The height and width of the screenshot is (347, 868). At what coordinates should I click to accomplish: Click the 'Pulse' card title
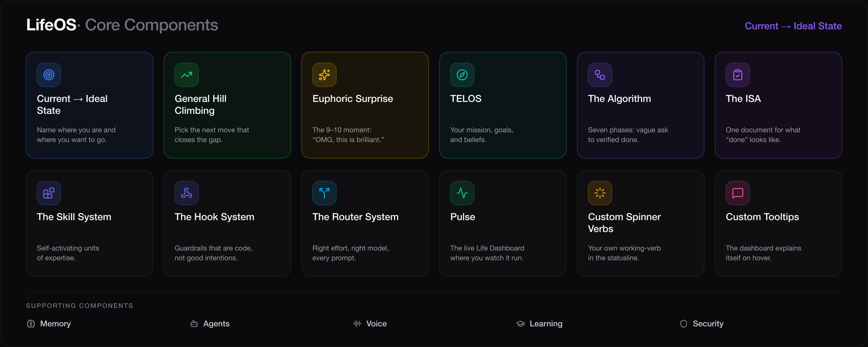[x=463, y=217]
